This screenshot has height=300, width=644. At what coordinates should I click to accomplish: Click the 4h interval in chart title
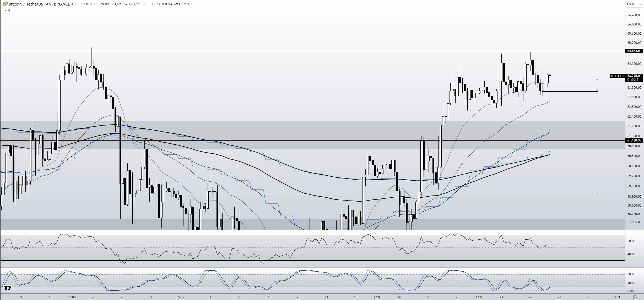click(48, 4)
